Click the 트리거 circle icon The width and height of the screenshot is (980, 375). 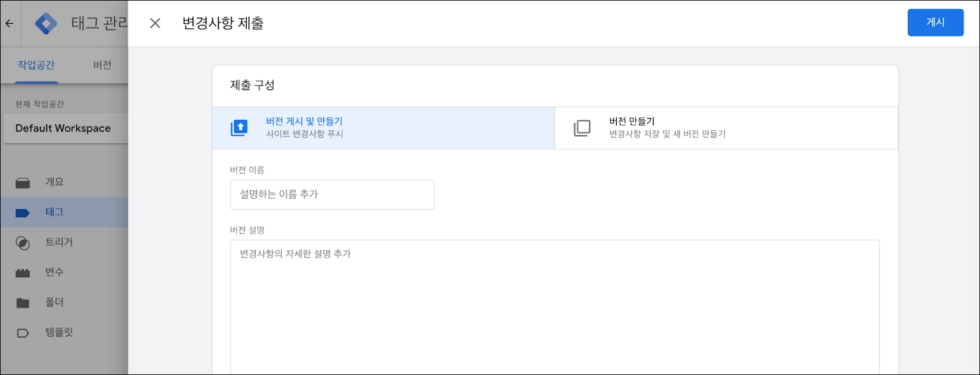(x=23, y=243)
